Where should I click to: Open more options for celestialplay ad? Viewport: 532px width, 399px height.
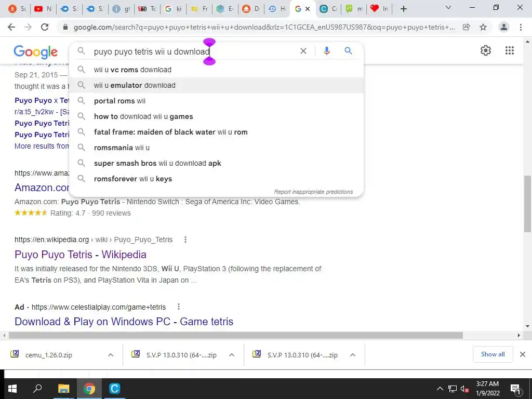point(179,307)
